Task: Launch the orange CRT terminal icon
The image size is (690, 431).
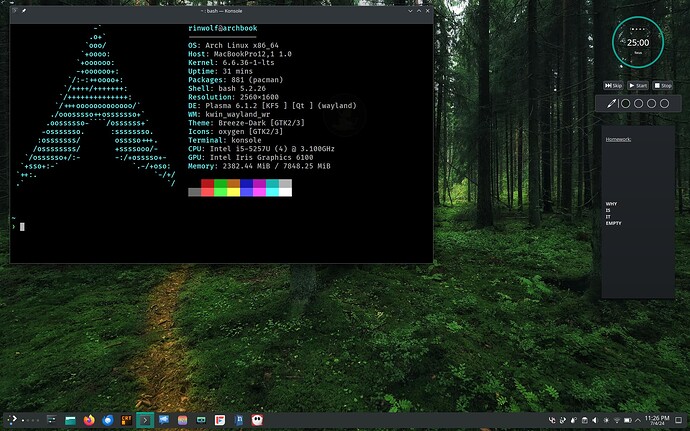Action: pyautogui.click(x=126, y=420)
